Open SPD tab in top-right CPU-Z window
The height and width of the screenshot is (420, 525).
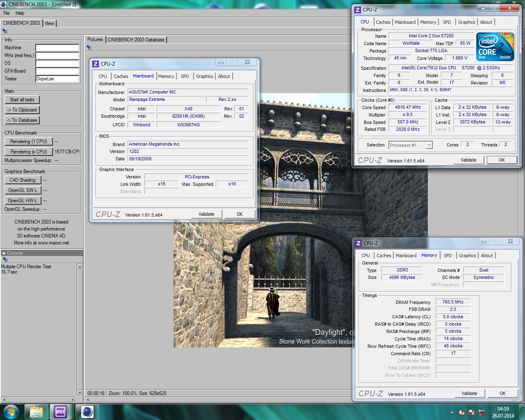[447, 22]
